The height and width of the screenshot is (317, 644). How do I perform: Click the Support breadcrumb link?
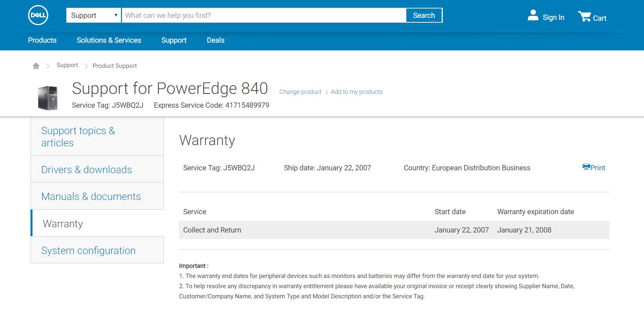[67, 65]
